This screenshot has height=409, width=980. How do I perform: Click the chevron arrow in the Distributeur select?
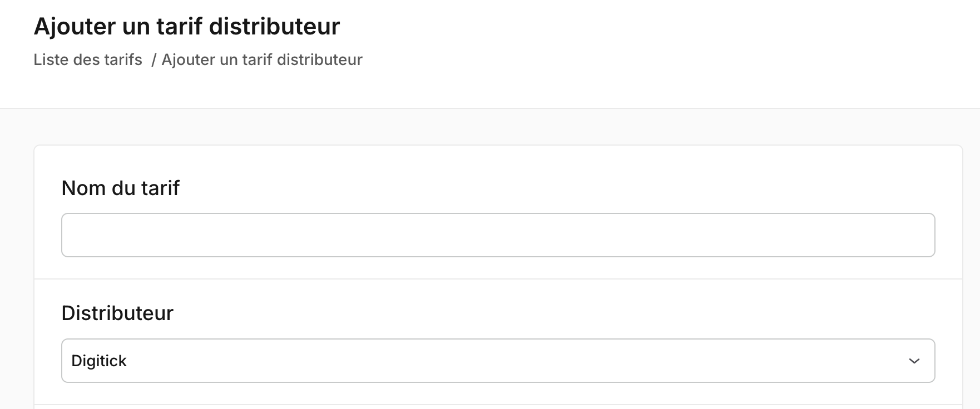click(914, 361)
